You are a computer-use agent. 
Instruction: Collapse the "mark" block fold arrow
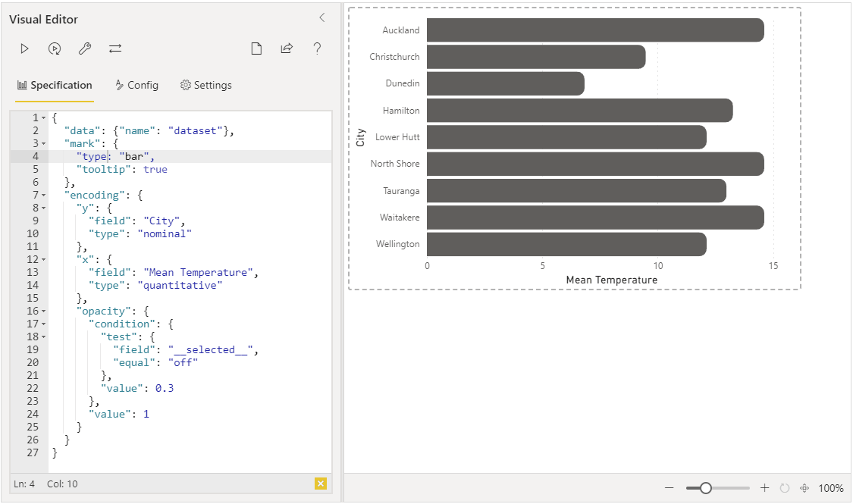click(43, 144)
